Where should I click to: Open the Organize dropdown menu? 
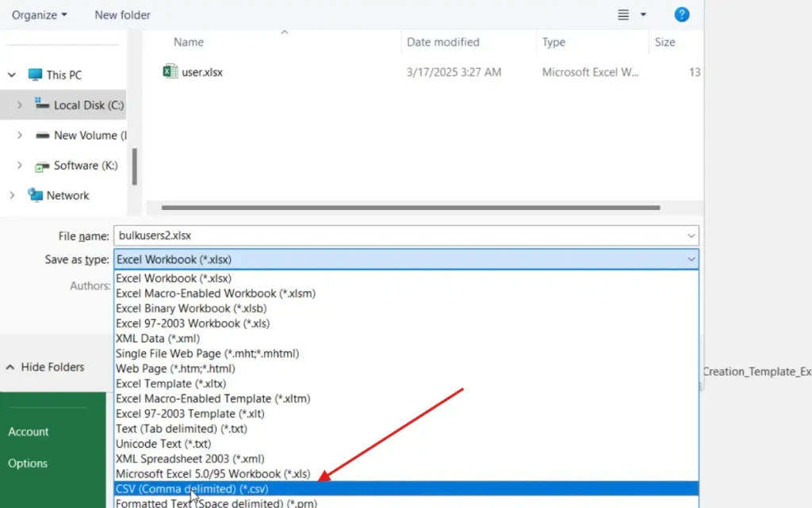tap(40, 15)
